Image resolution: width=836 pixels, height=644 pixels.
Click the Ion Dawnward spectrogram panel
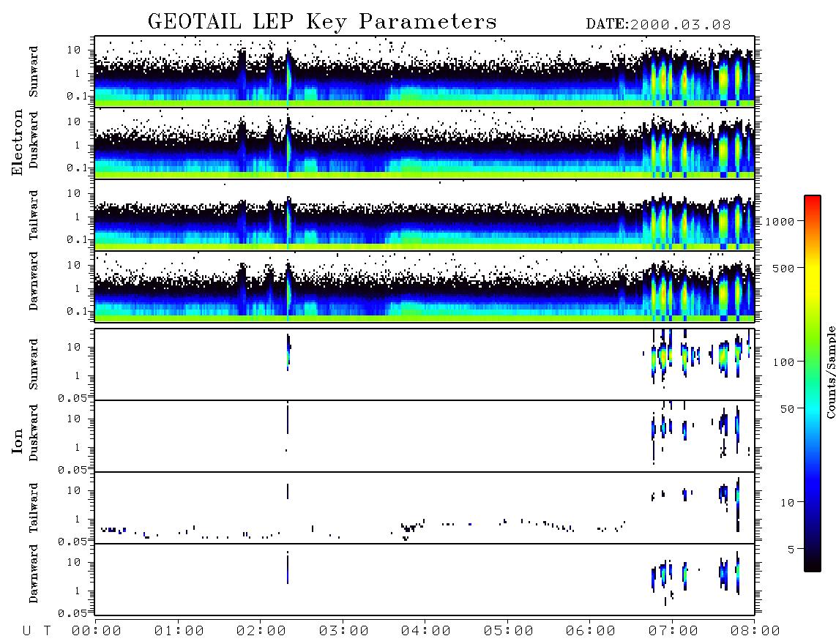[x=425, y=580]
